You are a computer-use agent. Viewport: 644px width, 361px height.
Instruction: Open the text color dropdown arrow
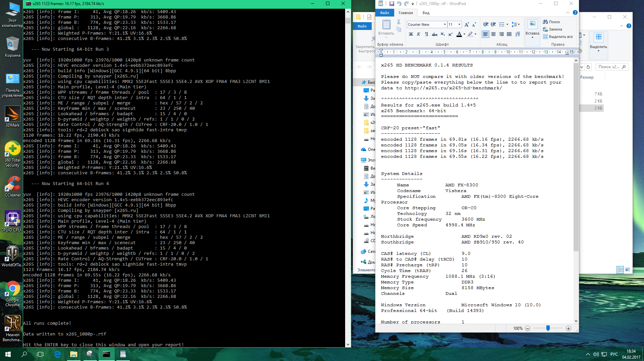coord(464,34)
